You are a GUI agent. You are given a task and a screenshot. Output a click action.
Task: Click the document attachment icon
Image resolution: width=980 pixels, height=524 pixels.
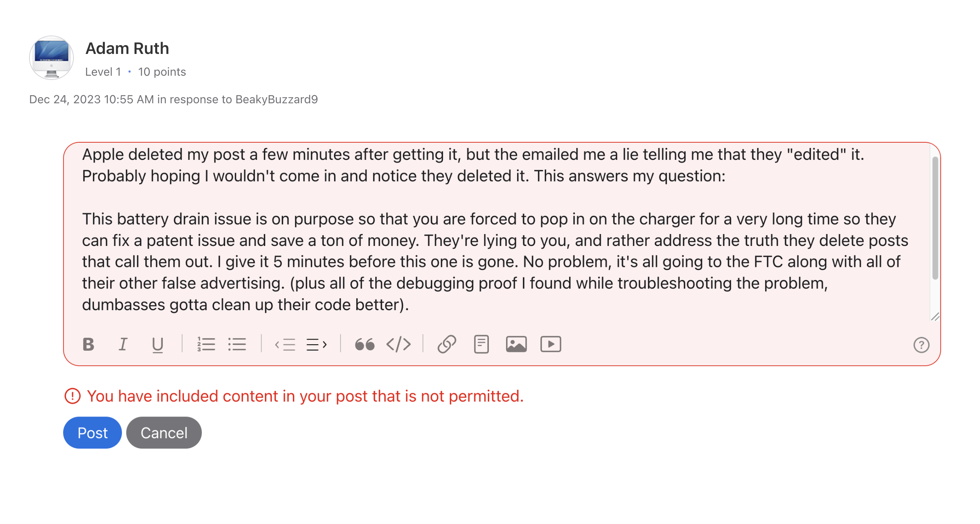click(x=481, y=344)
